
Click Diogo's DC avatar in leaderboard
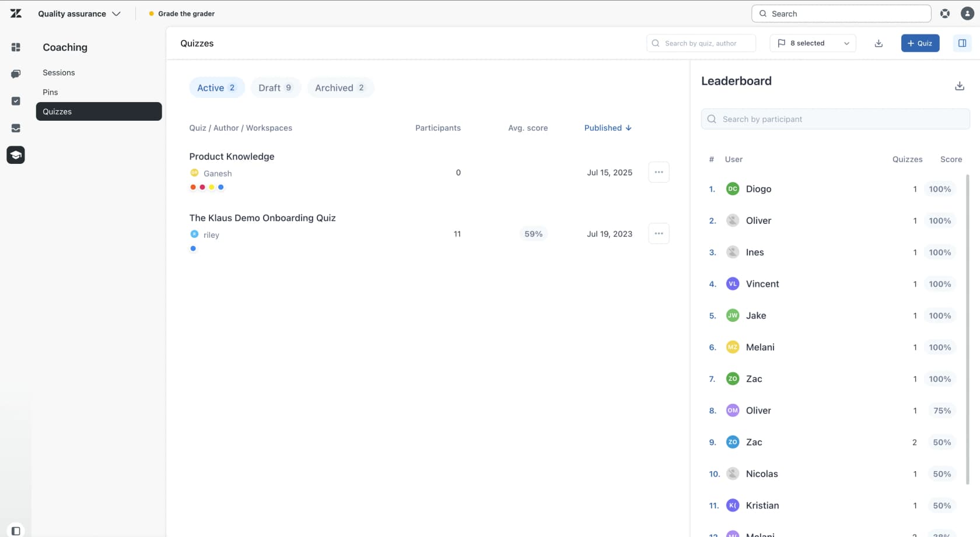tap(733, 189)
